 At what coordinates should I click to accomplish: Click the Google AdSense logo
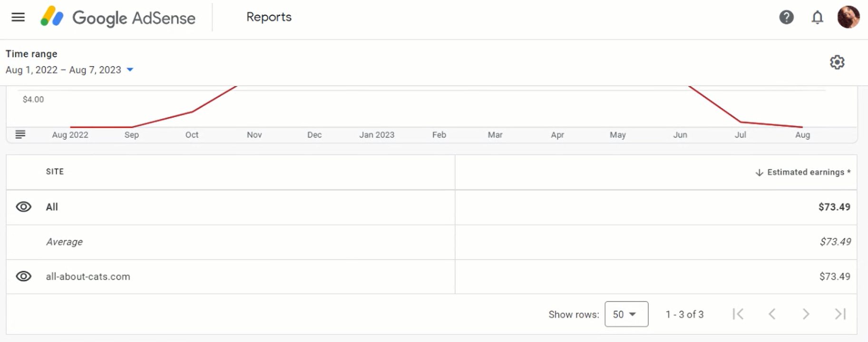[x=118, y=18]
